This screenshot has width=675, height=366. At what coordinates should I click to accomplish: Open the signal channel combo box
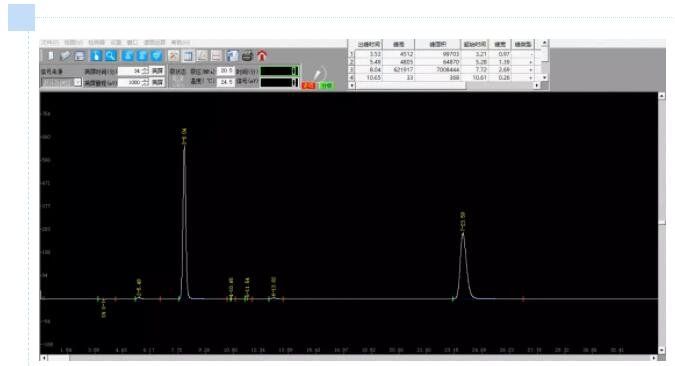tap(61, 82)
